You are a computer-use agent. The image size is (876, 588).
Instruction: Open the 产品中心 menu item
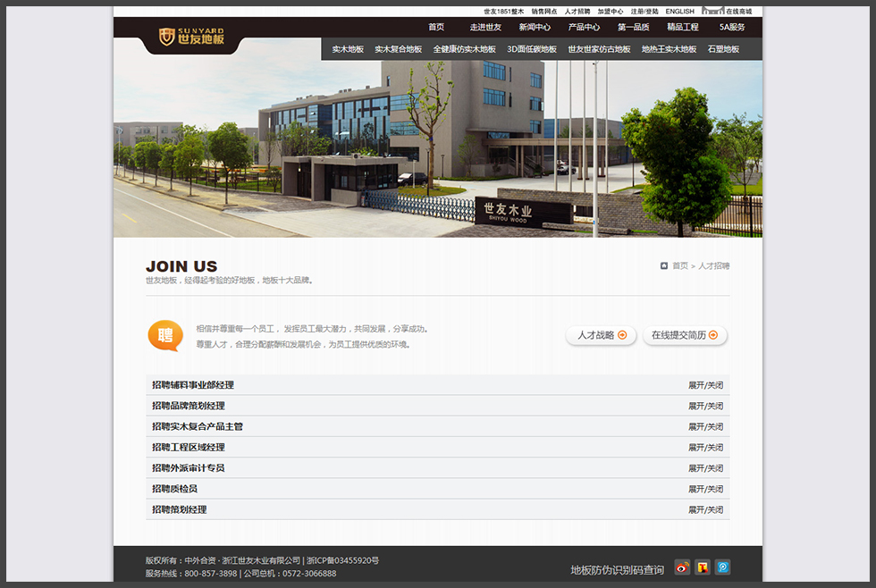tap(584, 27)
